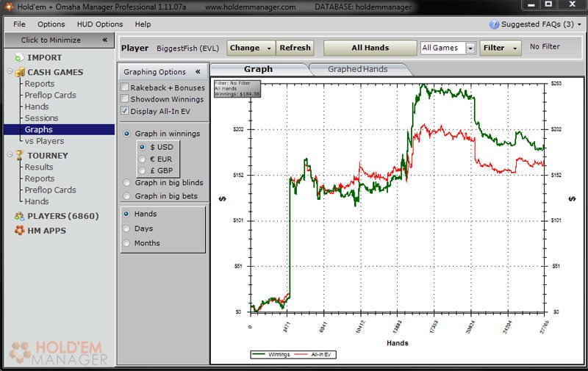Open the Filter dropdown
Image resolution: width=588 pixels, height=371 pixels.
[x=501, y=48]
